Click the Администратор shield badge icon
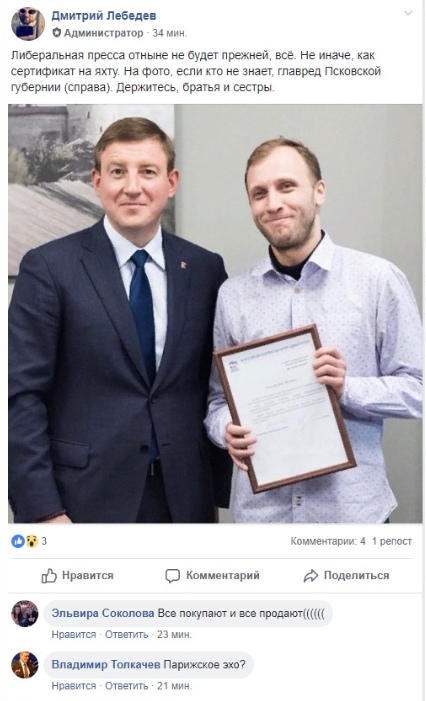The width and height of the screenshot is (426, 701). [56, 33]
